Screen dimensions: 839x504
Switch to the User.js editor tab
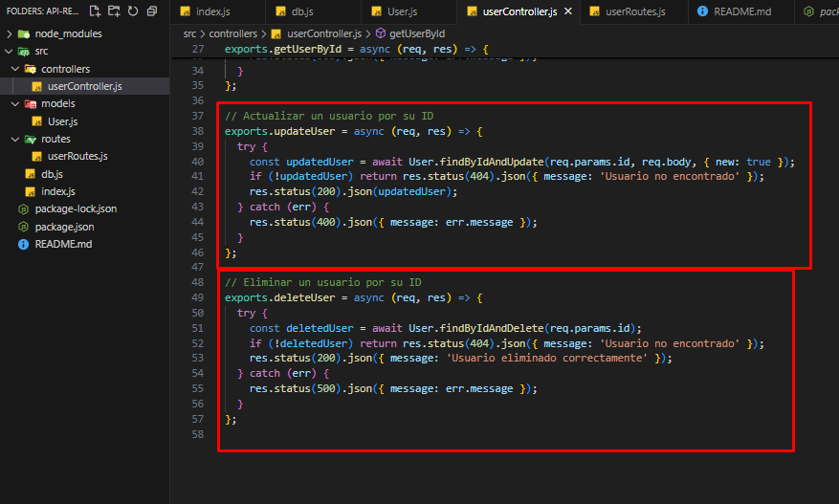pyautogui.click(x=408, y=11)
